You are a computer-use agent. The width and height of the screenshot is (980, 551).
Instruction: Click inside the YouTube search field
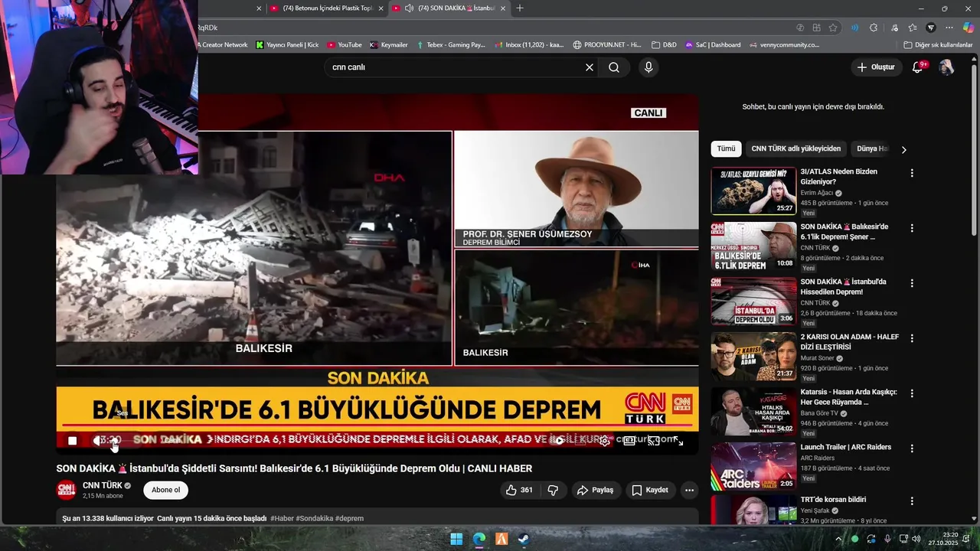click(x=456, y=67)
